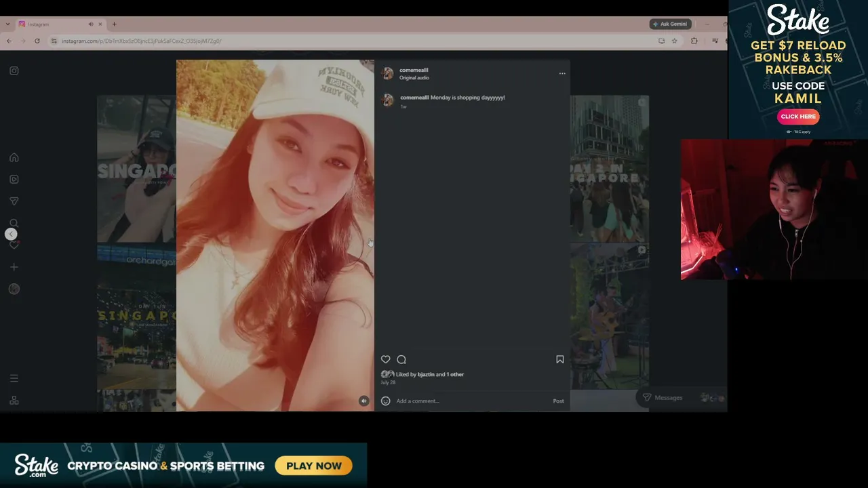Bookmark this page with the star icon

[x=674, y=41]
